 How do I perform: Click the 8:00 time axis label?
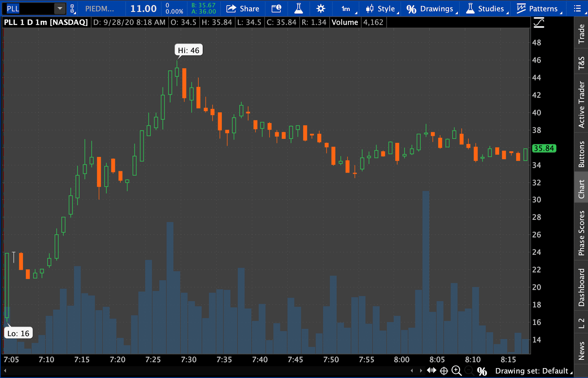click(x=402, y=360)
